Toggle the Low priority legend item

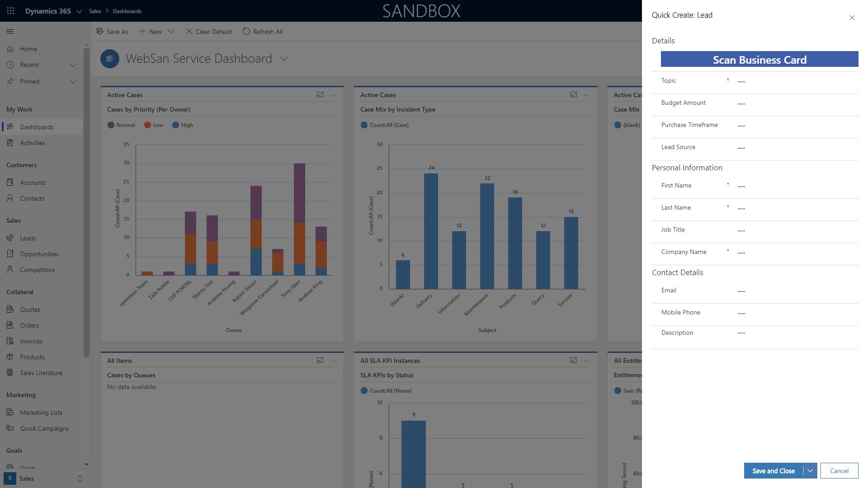154,125
